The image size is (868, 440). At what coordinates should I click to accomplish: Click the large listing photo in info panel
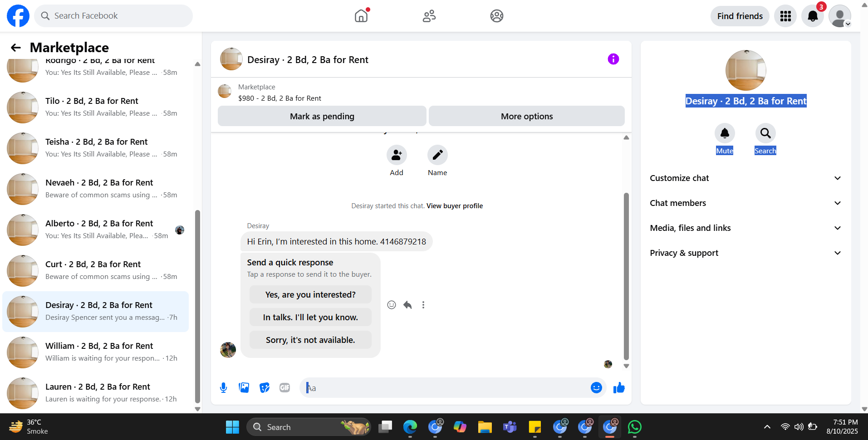[x=745, y=70]
